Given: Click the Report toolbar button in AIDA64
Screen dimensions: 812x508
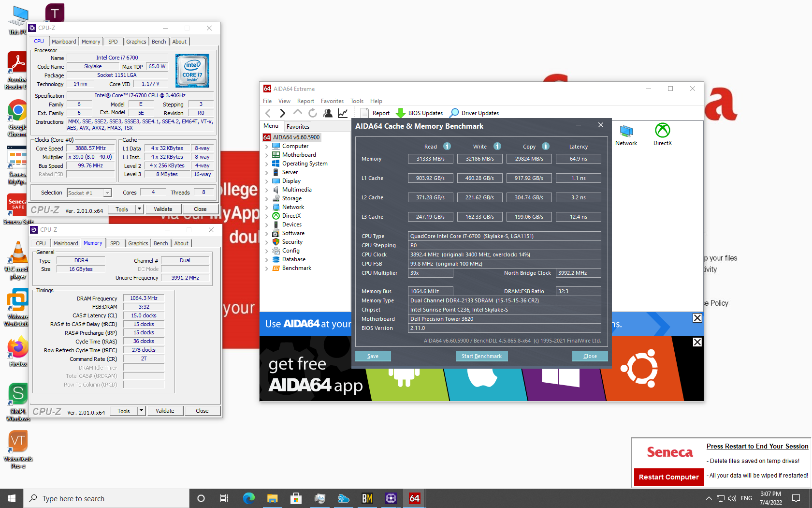Looking at the screenshot, I should [376, 113].
